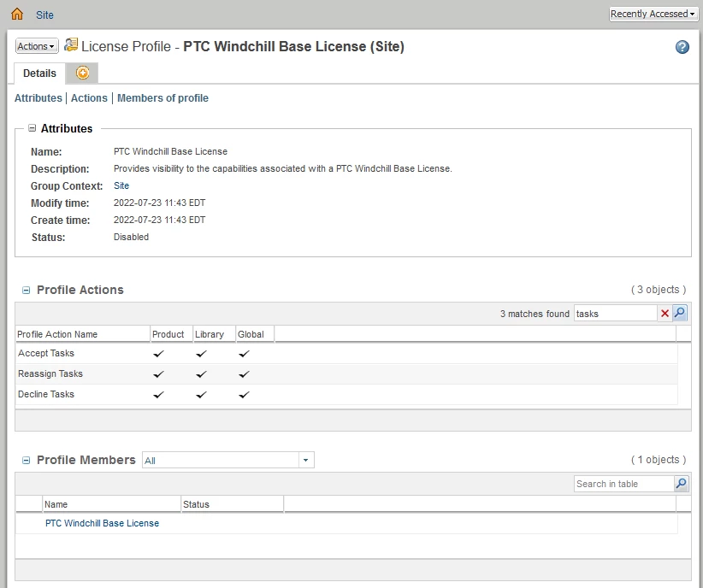Click the Create time value
Image resolution: width=703 pixels, height=588 pixels.
159,220
